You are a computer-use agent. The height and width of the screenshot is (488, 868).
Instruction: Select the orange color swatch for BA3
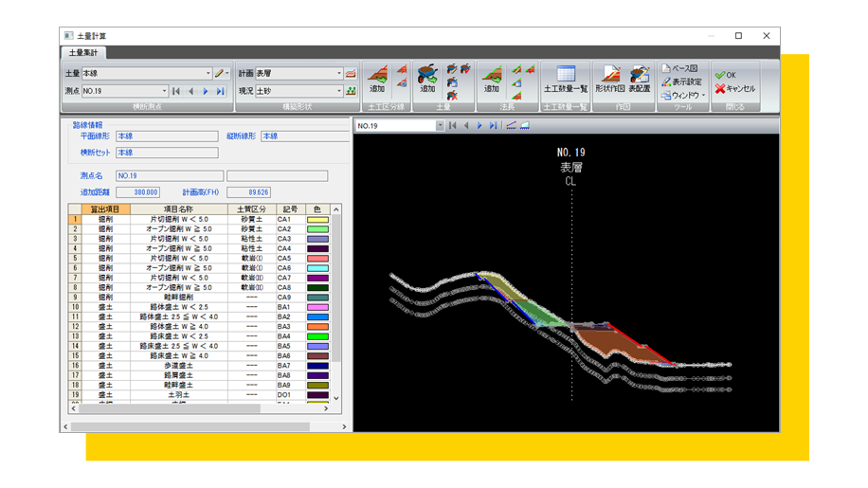point(317,327)
